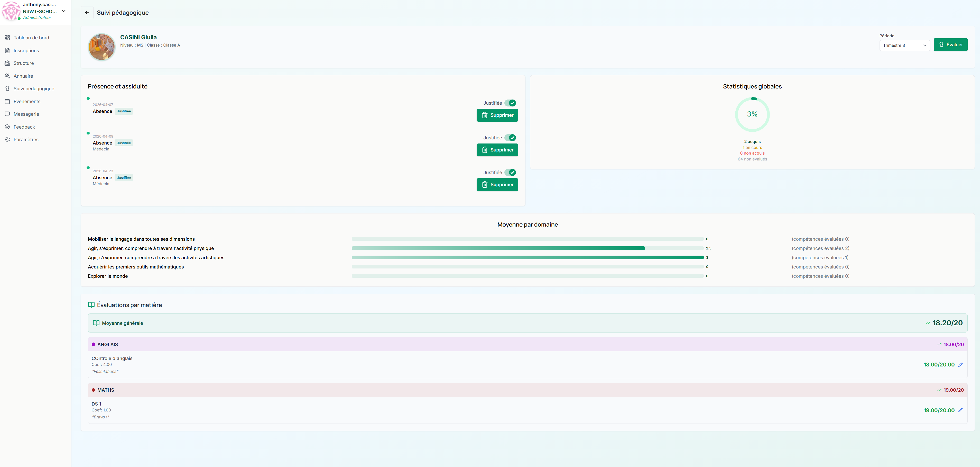
Task: Click the Tableau de bord grid icon
Action: pos(7,38)
